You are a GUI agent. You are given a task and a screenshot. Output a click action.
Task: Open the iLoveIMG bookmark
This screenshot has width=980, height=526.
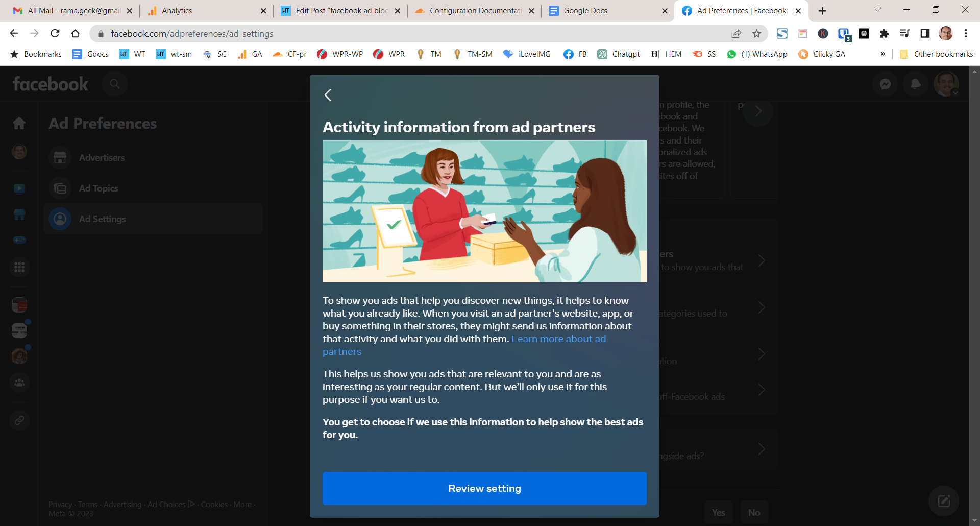pyautogui.click(x=527, y=54)
